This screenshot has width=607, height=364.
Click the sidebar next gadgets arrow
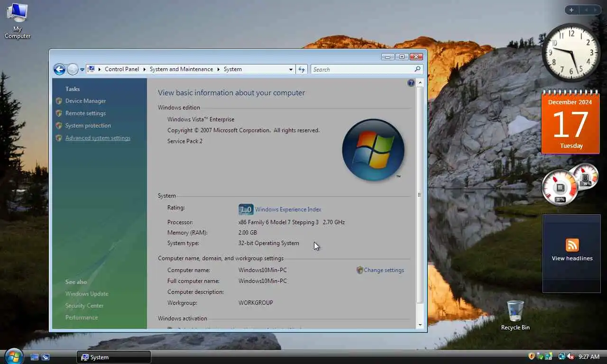(596, 10)
